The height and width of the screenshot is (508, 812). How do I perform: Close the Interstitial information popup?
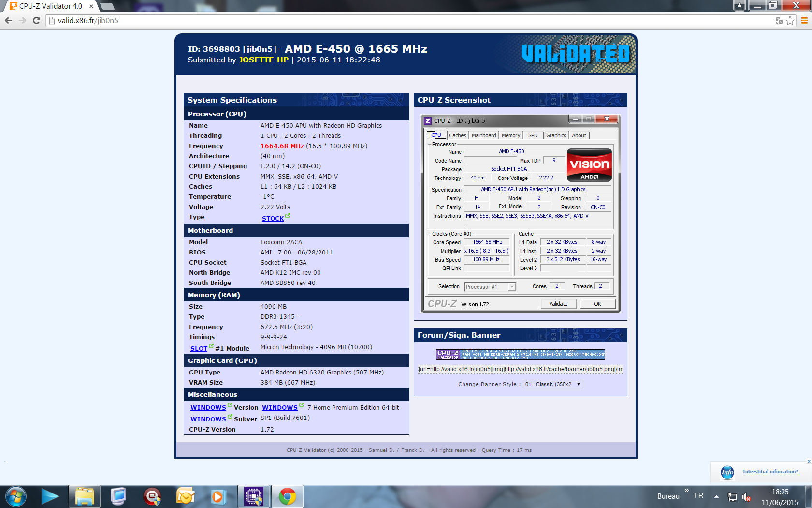pos(809,461)
